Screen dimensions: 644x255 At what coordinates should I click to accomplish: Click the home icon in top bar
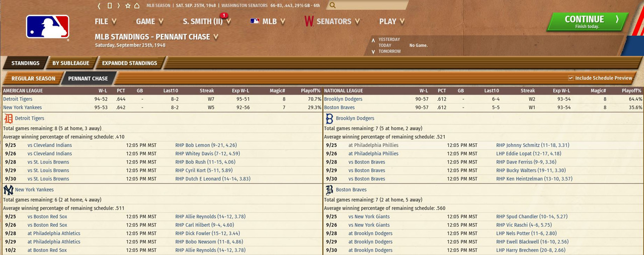click(137, 6)
